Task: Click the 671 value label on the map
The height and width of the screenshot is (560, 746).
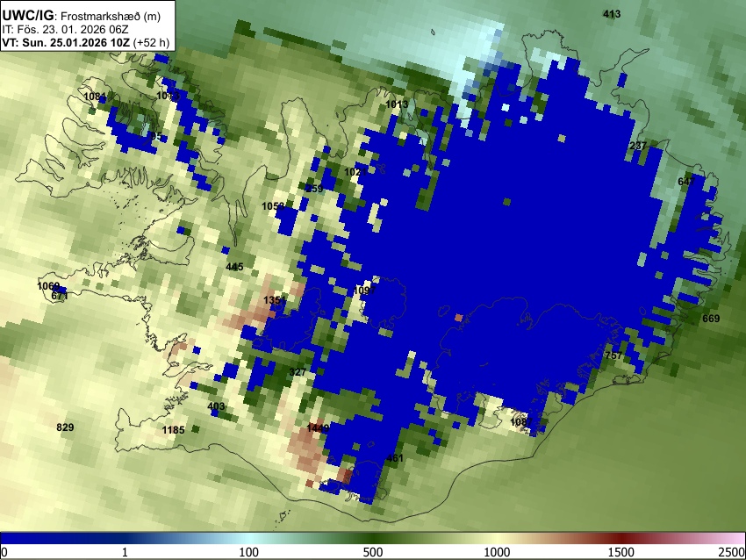Action: [x=60, y=296]
